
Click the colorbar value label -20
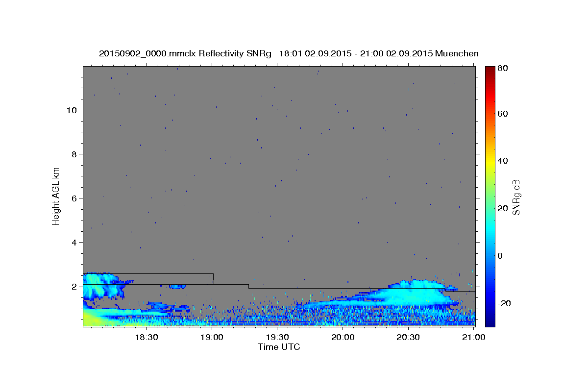(505, 303)
